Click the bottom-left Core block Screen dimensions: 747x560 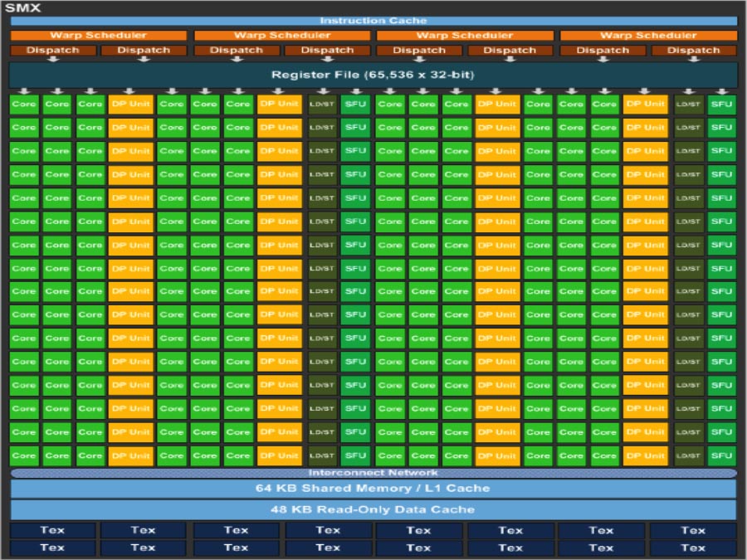(24, 455)
